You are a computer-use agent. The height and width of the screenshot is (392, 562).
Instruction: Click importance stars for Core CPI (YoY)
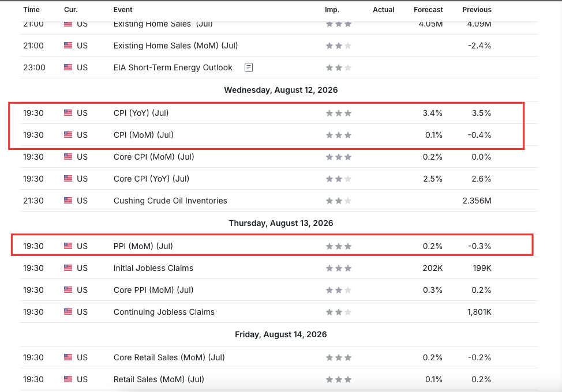(x=338, y=179)
